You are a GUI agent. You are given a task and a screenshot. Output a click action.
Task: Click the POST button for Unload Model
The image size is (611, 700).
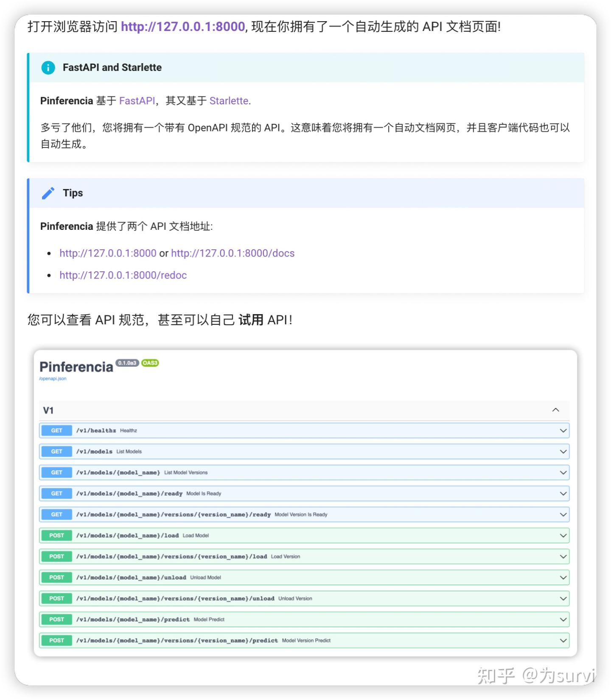click(x=56, y=577)
